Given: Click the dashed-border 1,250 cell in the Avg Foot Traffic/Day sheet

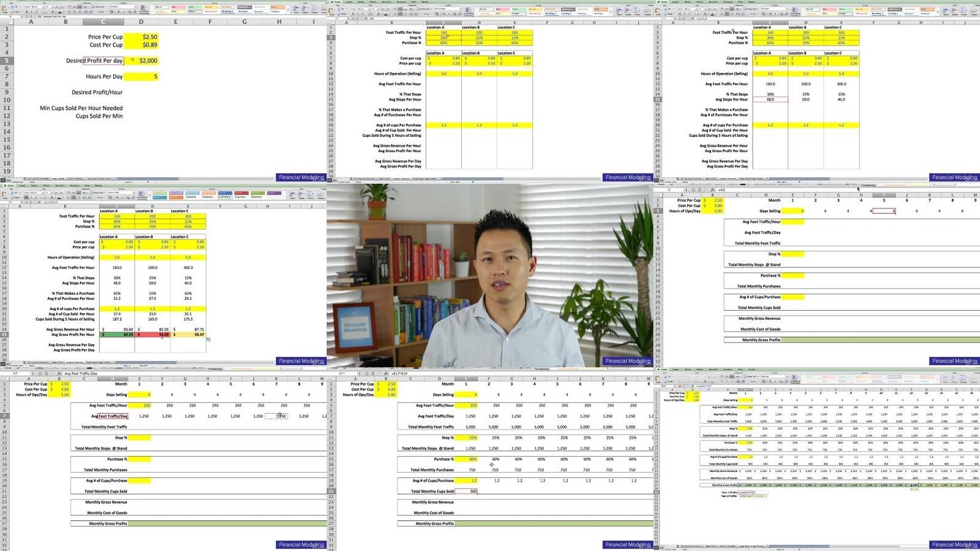Looking at the screenshot, I should [x=276, y=416].
